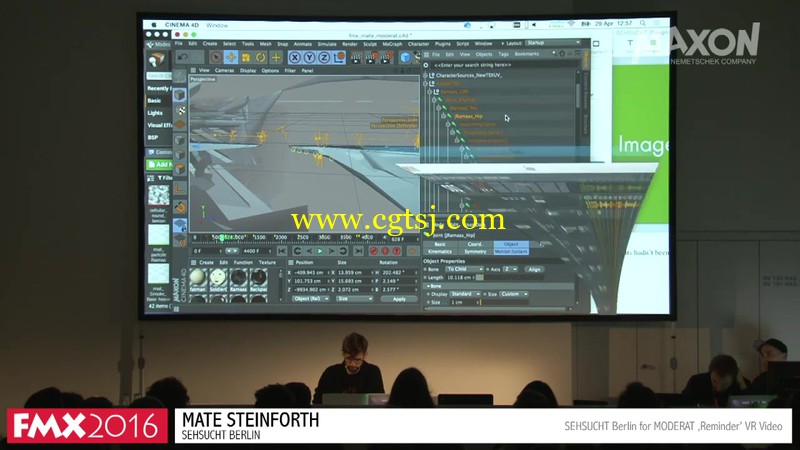Viewport: 800px width, 450px height.
Task: Select the Model mode cube icon in left palette
Action: 180,95
